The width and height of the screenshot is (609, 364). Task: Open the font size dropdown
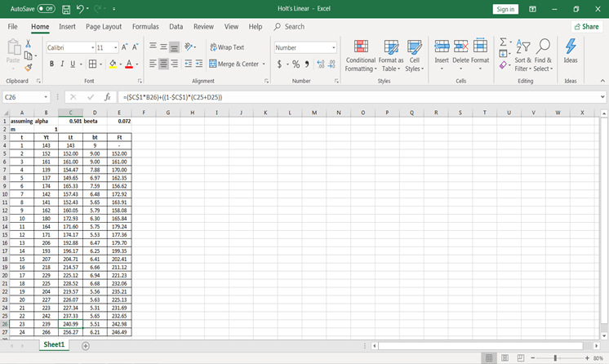point(116,48)
